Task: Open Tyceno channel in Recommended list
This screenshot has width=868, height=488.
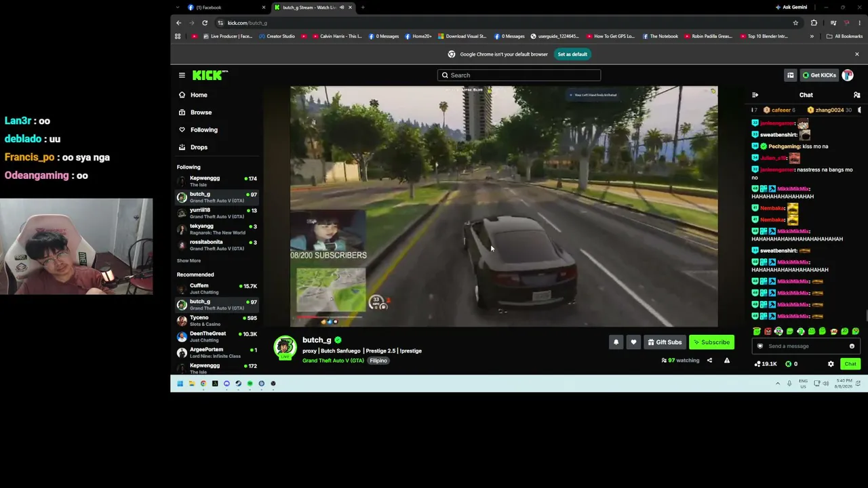Action: pos(217,321)
